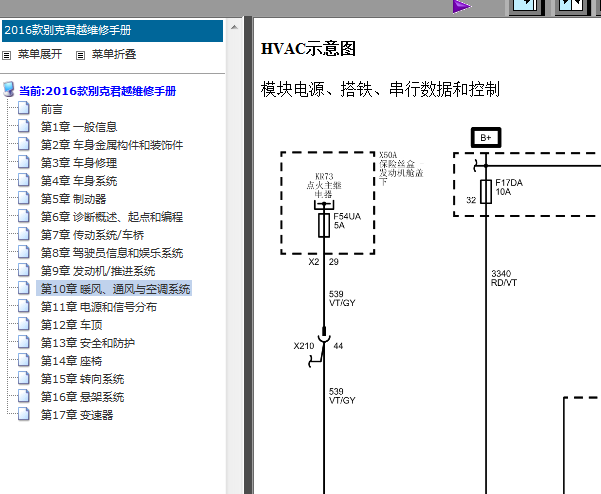601x494 pixels.
Task: Click page icon beside 第16章
Action: pos(24,397)
